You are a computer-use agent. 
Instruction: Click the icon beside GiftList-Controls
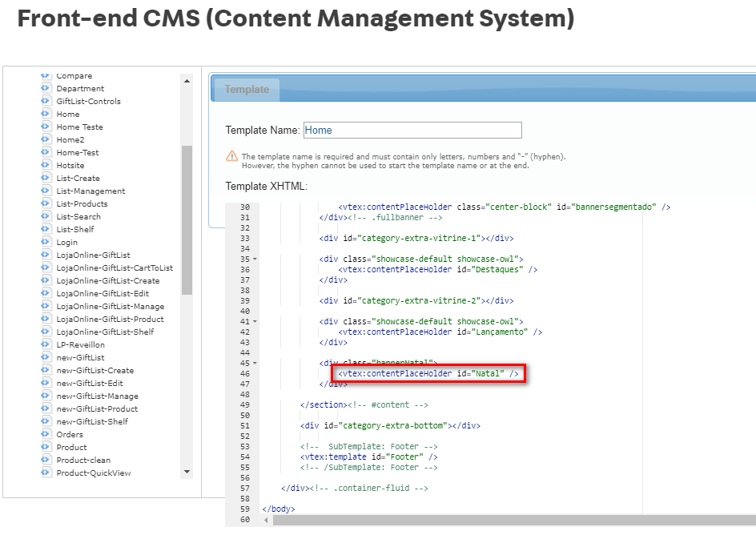[46, 101]
